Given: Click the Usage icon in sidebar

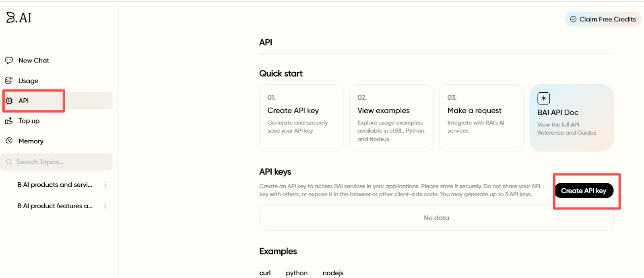Looking at the screenshot, I should pos(9,81).
